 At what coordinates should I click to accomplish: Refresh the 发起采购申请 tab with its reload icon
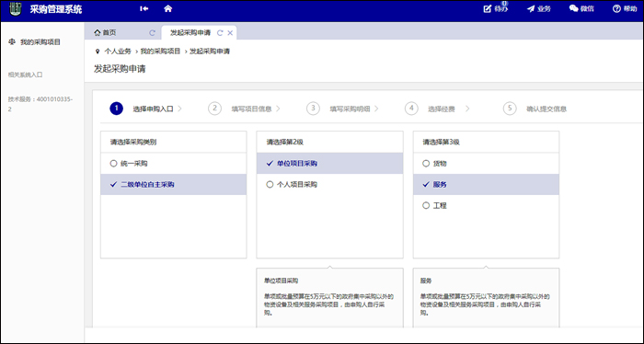tap(220, 33)
